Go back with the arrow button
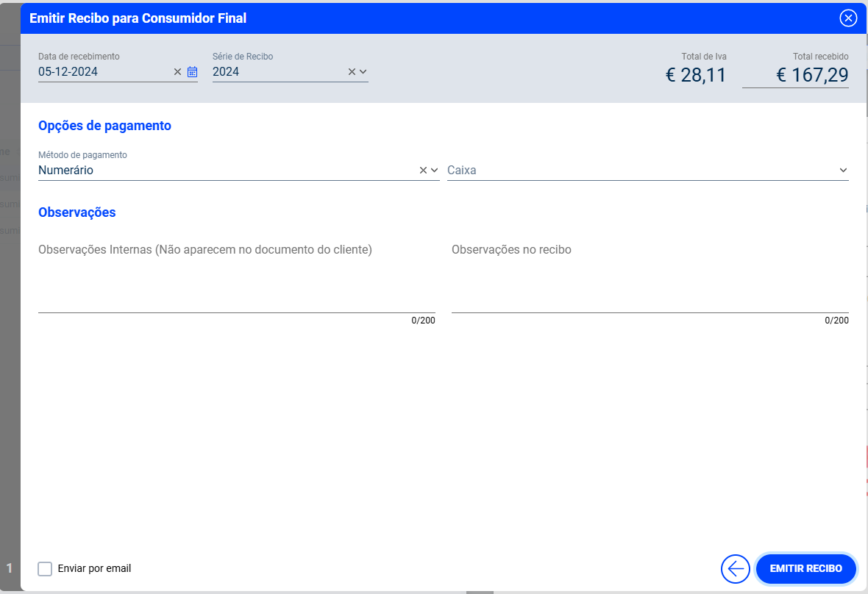This screenshot has height=594, width=868. (735, 568)
